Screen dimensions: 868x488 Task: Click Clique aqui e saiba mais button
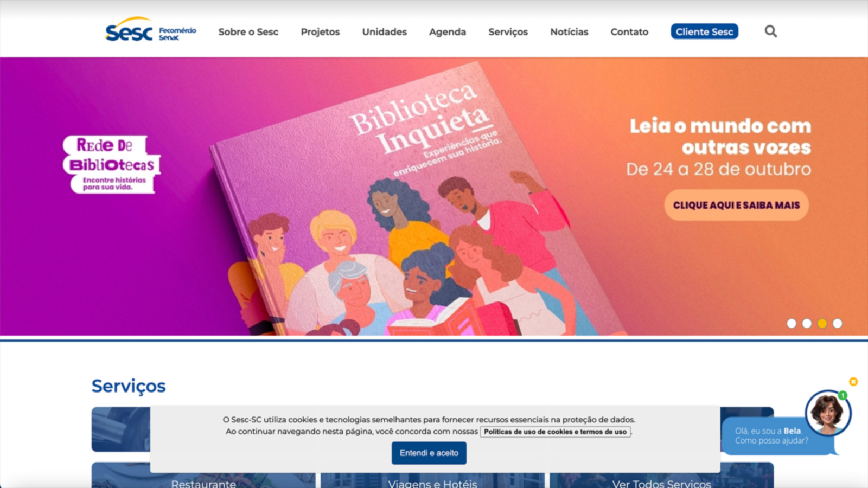pyautogui.click(x=736, y=205)
